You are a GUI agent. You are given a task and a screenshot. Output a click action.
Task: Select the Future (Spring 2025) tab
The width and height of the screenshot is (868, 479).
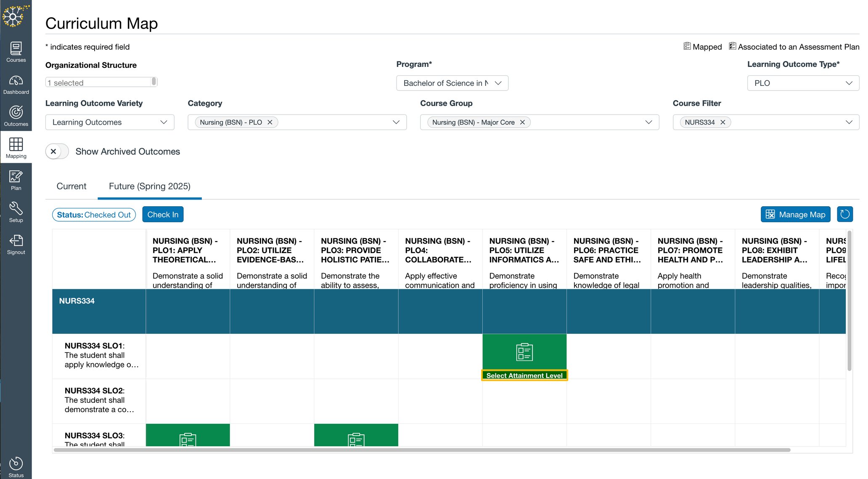[x=149, y=186]
